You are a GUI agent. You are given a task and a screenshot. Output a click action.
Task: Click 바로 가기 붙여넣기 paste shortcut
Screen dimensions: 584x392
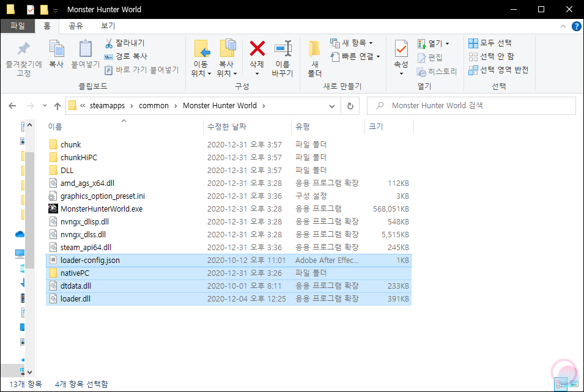point(142,70)
